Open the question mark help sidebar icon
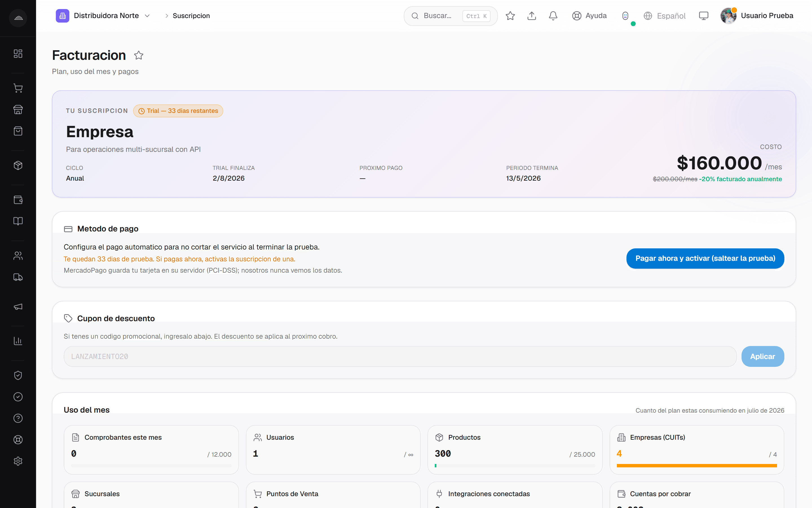The height and width of the screenshot is (508, 812). tap(18, 418)
